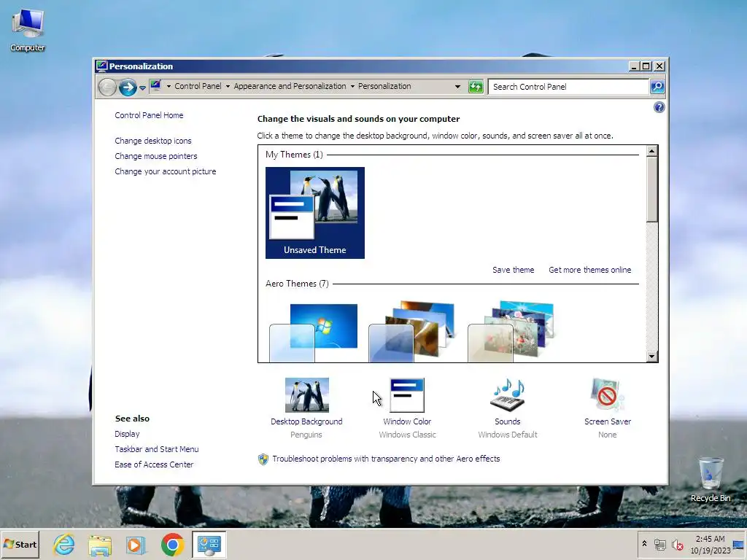This screenshot has width=747, height=560.
Task: Open the Window Color icon
Action: tap(407, 394)
